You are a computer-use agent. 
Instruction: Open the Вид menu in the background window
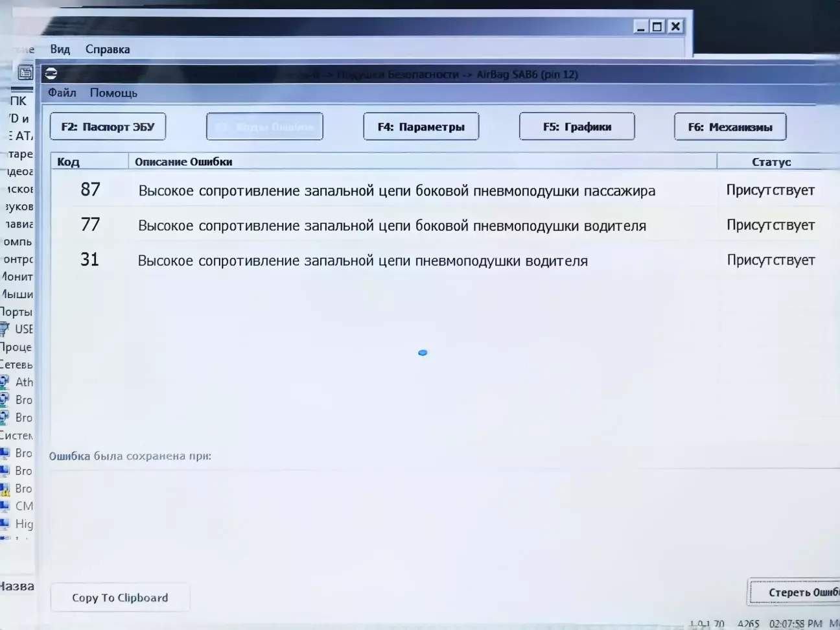click(x=60, y=49)
